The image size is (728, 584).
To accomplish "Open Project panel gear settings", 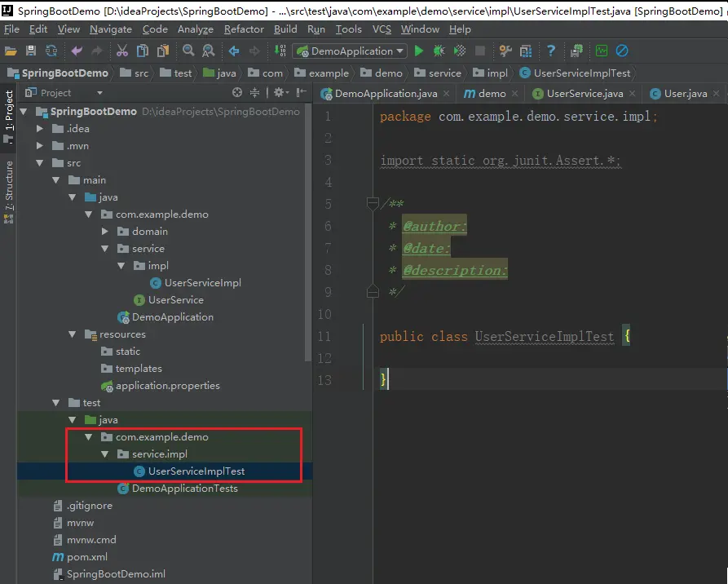I will (x=280, y=92).
